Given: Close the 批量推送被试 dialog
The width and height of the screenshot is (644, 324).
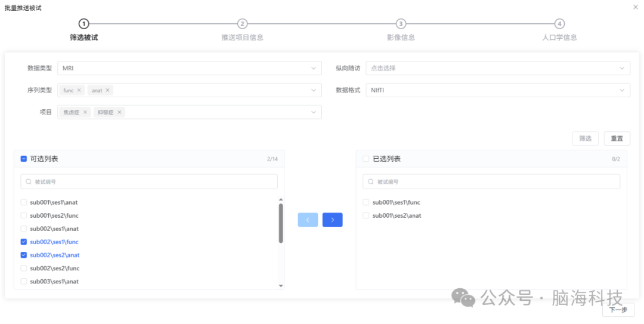Looking at the screenshot, I should tap(636, 7).
